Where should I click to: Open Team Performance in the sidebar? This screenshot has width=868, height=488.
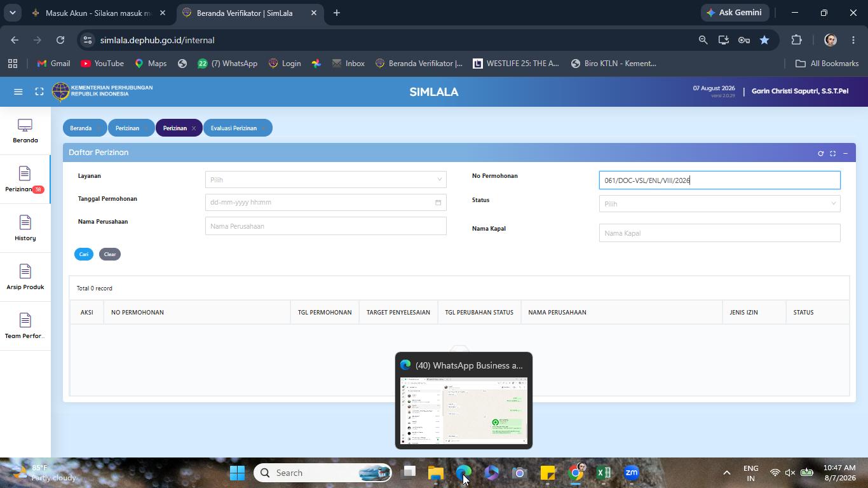pos(25,327)
